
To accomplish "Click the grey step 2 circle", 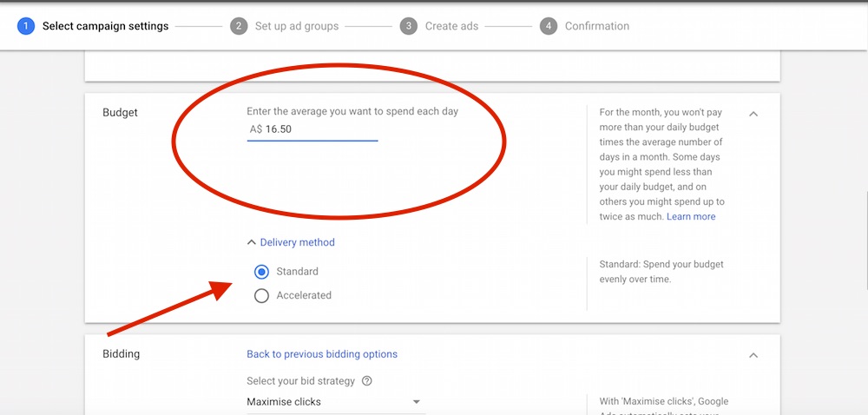I will pyautogui.click(x=240, y=26).
